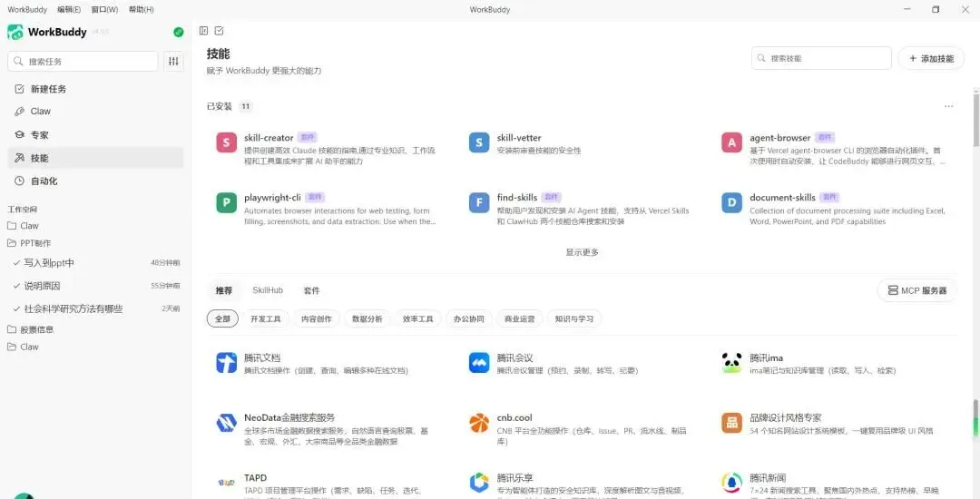This screenshot has height=499, width=980.
Task: Filter skills by 内容创作
Action: pyautogui.click(x=317, y=319)
